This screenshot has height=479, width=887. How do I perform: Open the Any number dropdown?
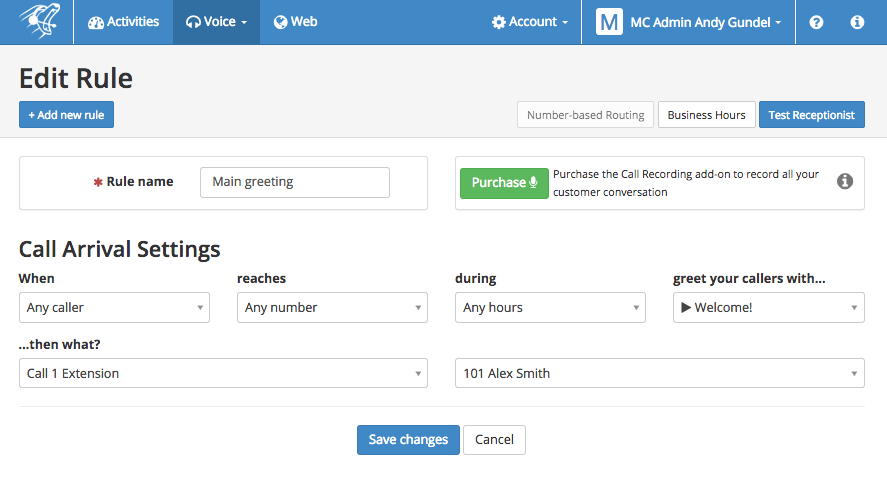click(x=332, y=308)
